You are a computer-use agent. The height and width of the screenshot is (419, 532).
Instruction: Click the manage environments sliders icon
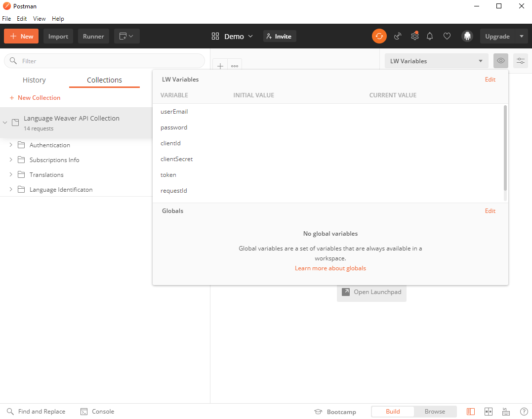pyautogui.click(x=521, y=61)
